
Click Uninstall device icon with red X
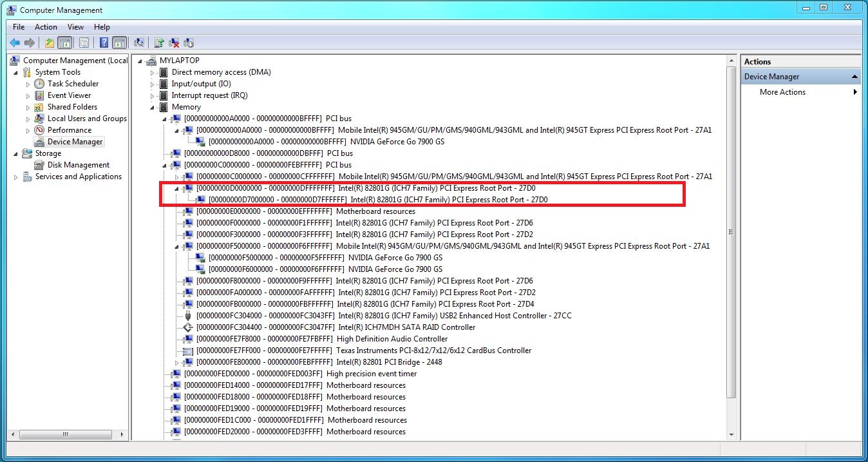pos(174,43)
